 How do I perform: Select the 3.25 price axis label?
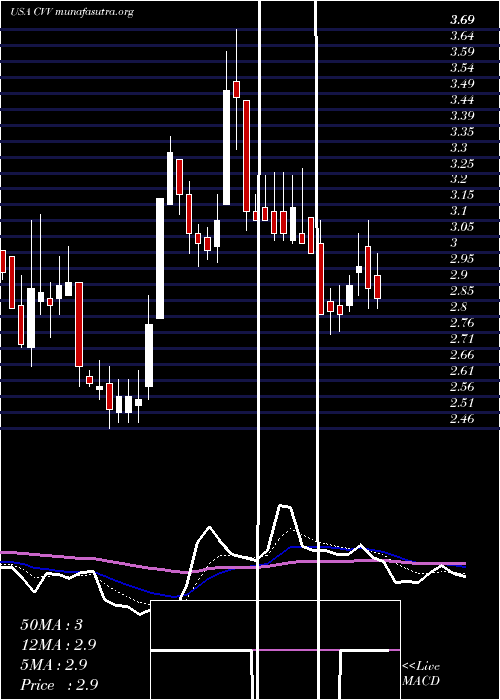tap(462, 163)
